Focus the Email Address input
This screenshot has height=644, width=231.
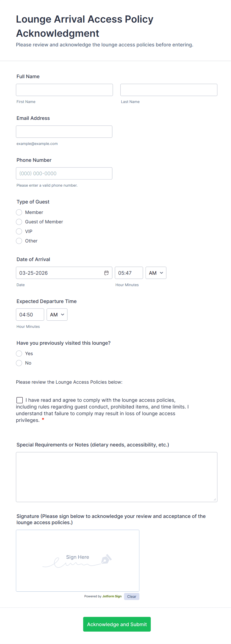pyautogui.click(x=64, y=132)
